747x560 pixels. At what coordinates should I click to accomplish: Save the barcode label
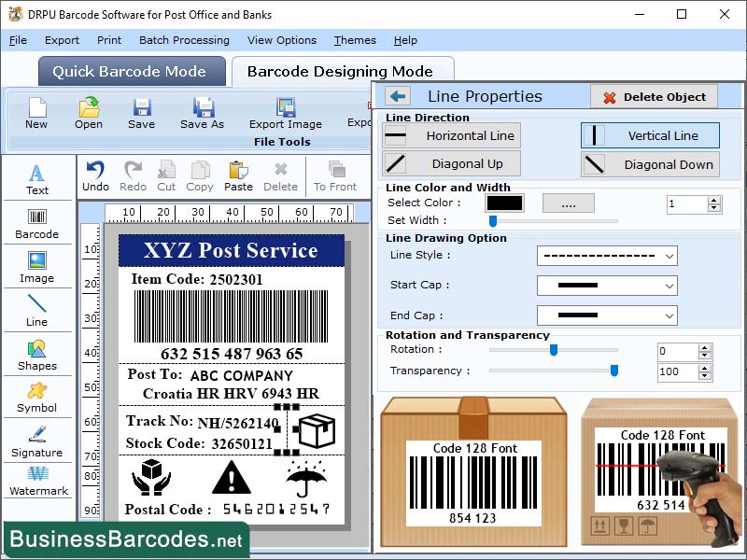point(142,113)
